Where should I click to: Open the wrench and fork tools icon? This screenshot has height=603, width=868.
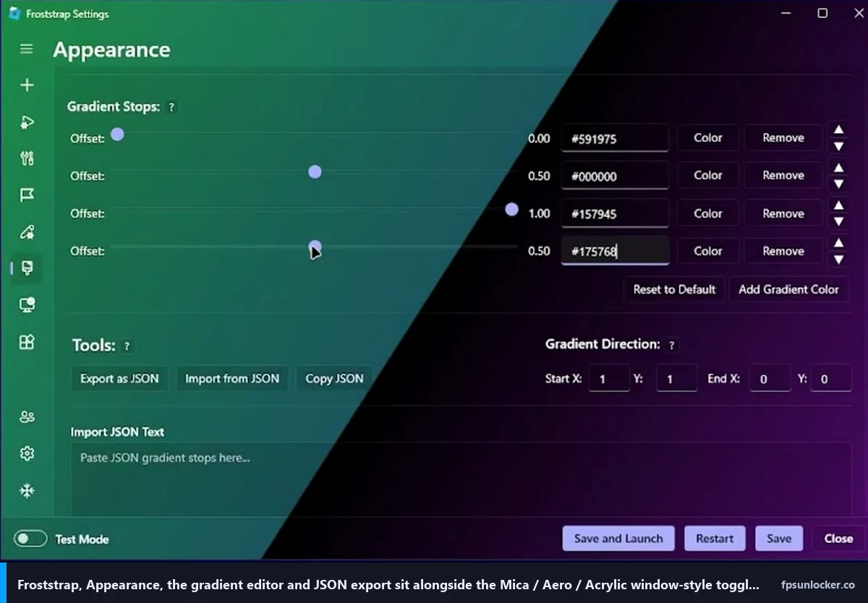click(27, 158)
